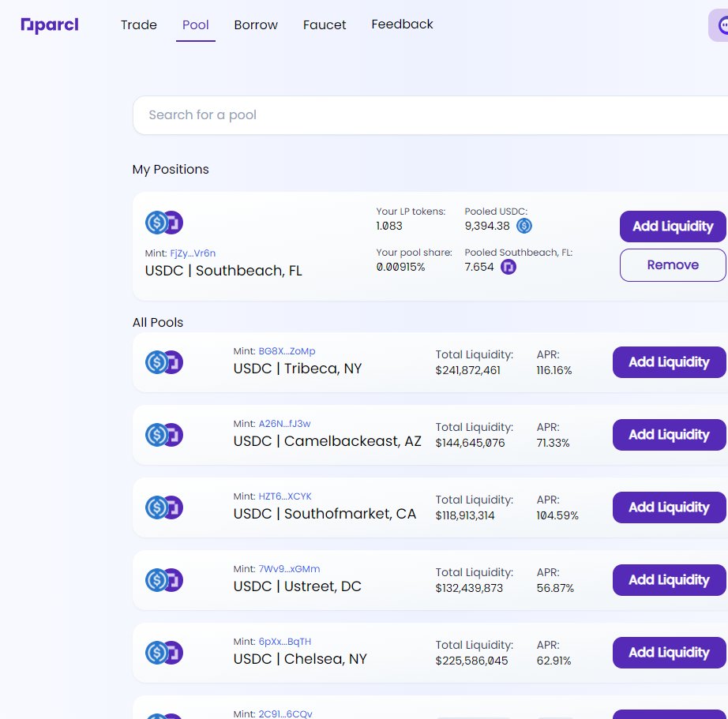Add liquidity to Tribeca, NY pool
The image size is (728, 719).
point(669,362)
